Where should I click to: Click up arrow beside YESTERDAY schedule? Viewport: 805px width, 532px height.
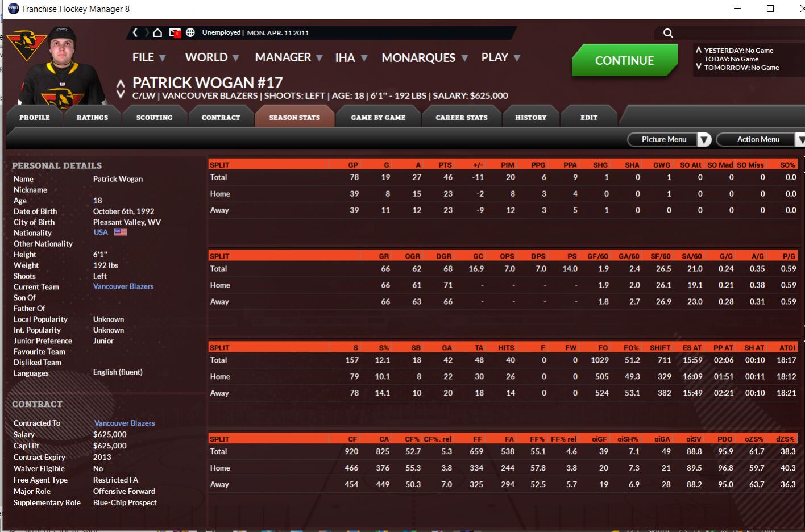click(x=699, y=50)
